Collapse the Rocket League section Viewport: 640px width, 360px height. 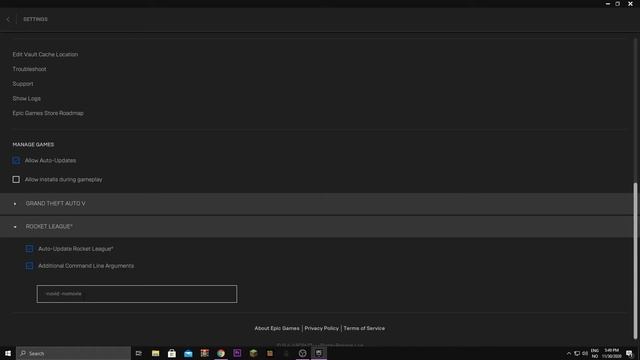(x=316, y=227)
